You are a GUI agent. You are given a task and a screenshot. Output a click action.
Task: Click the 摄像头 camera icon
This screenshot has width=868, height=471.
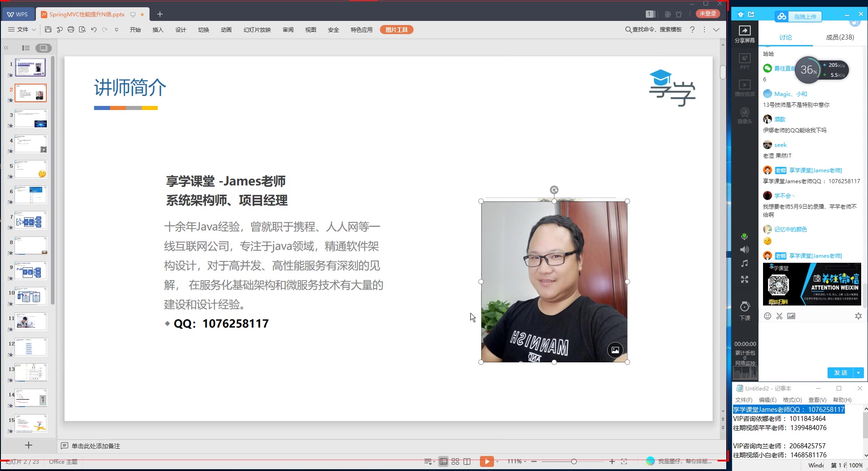[x=744, y=115]
